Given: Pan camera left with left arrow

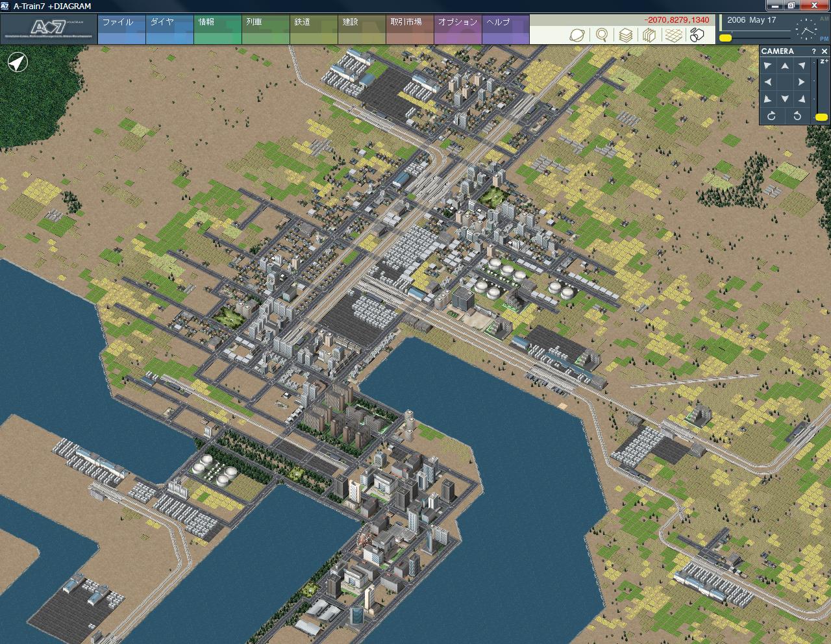Looking at the screenshot, I should coord(768,82).
